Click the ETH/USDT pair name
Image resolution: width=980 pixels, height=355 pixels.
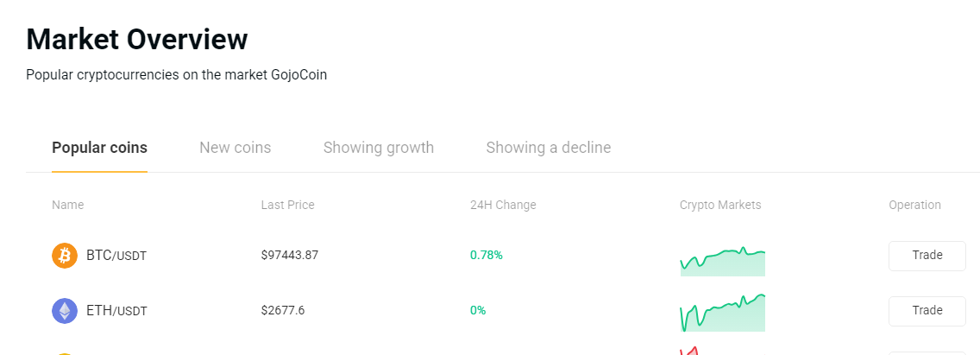pyautogui.click(x=116, y=311)
